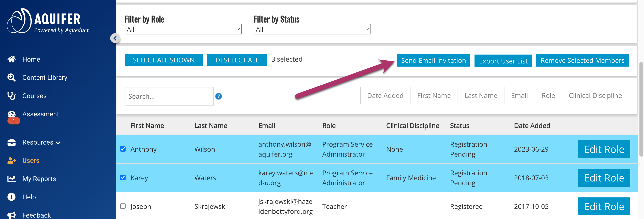Select the Home icon in the sidebar
The height and width of the screenshot is (219, 644).
point(12,59)
